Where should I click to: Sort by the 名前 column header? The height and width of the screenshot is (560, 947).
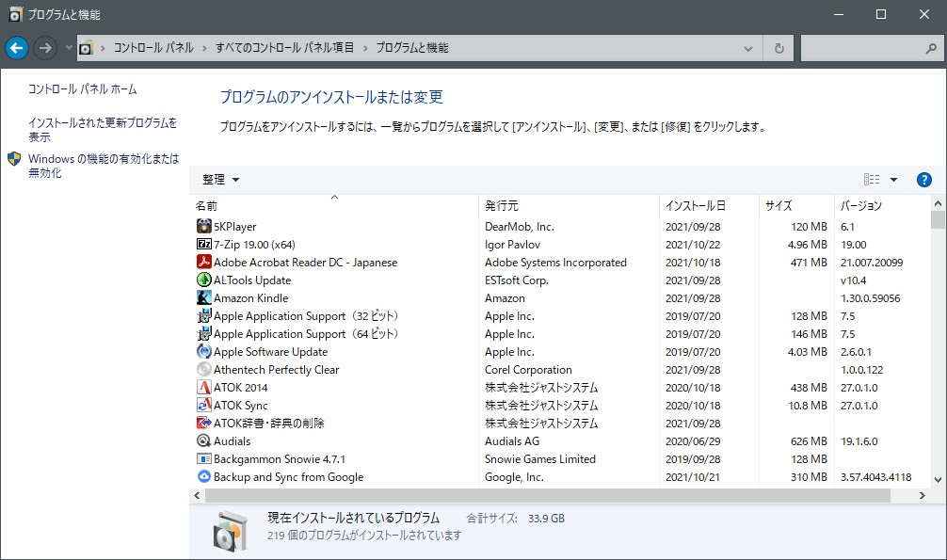pos(334,205)
